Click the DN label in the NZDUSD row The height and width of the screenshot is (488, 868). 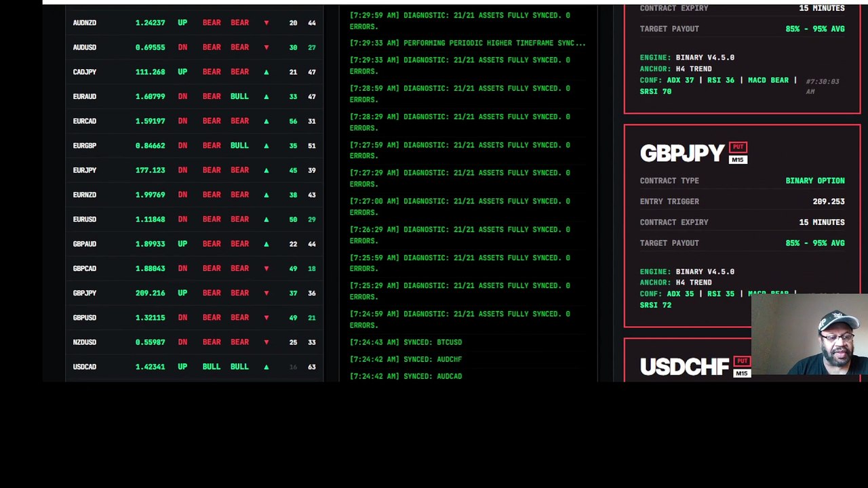(x=182, y=342)
